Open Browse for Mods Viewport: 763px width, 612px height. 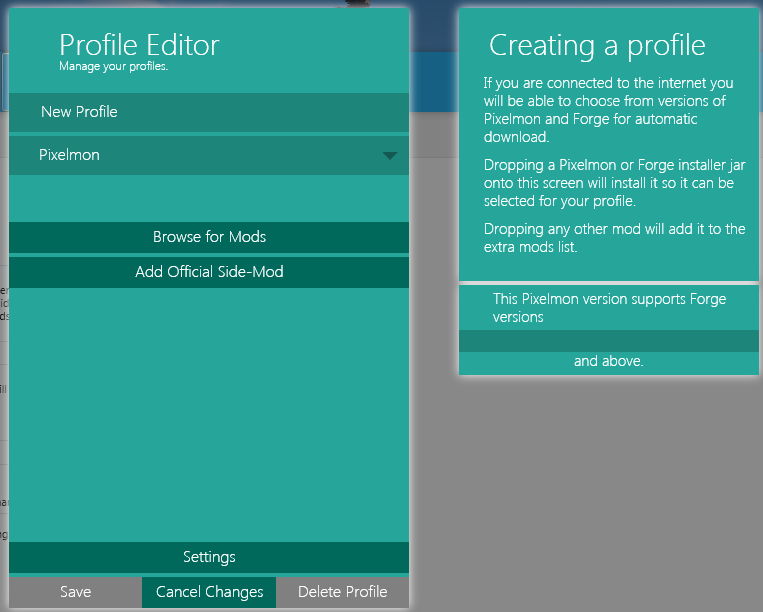[x=209, y=237]
